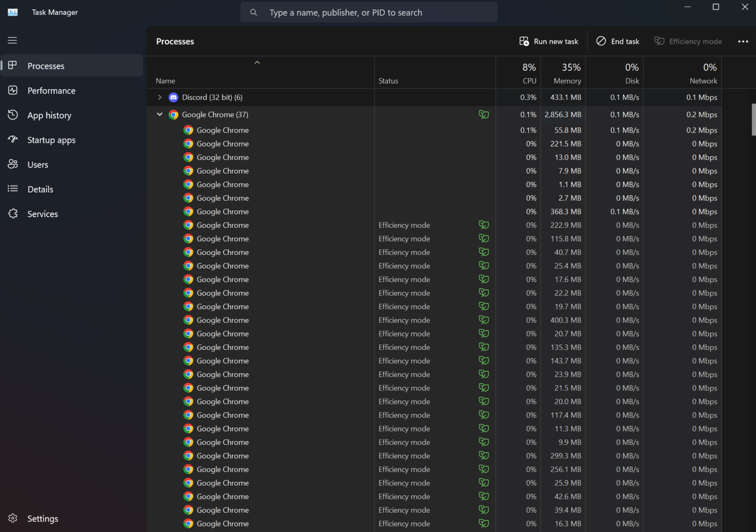Go to Startup apps section
The width and height of the screenshot is (756, 532).
click(51, 140)
